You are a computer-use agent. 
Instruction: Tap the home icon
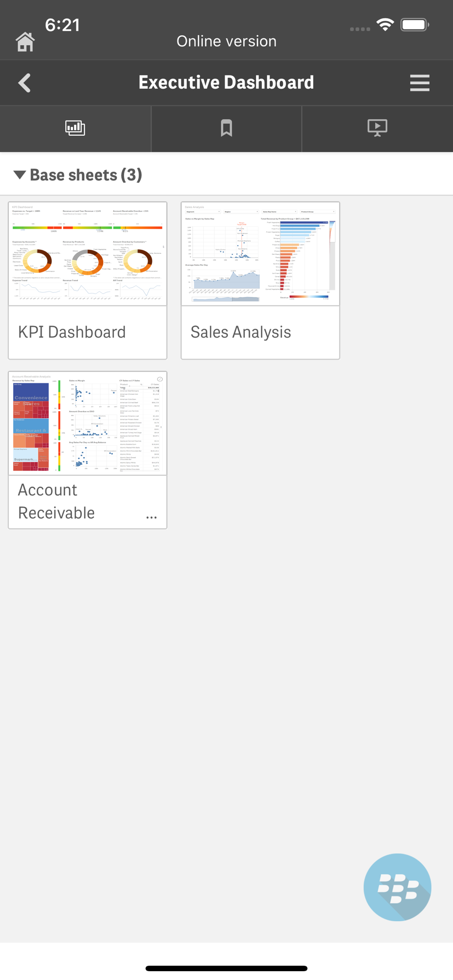coord(25,42)
